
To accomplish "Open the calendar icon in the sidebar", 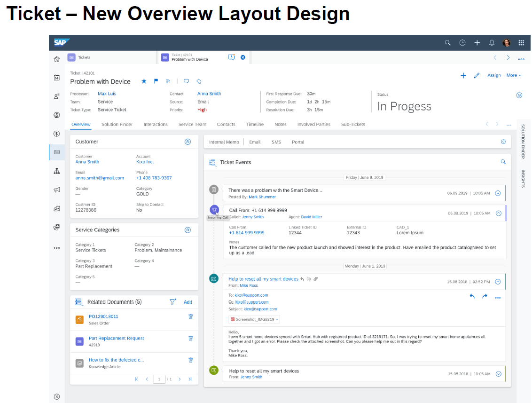I will coord(57,78).
